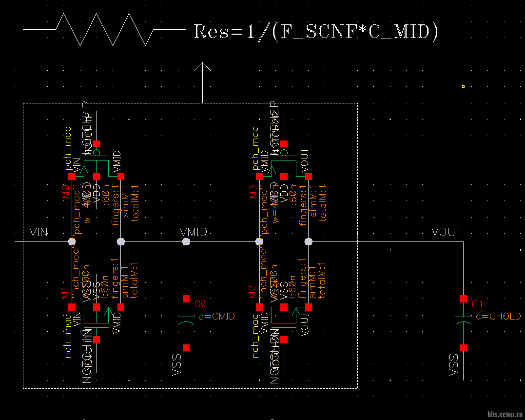Select the VIN net label
The image size is (525, 420).
point(39,232)
